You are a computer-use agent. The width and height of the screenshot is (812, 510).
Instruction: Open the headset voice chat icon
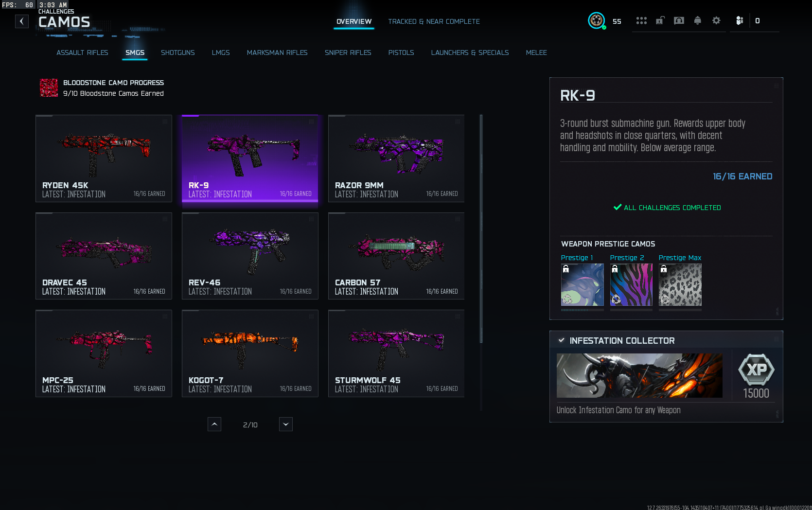tap(679, 20)
